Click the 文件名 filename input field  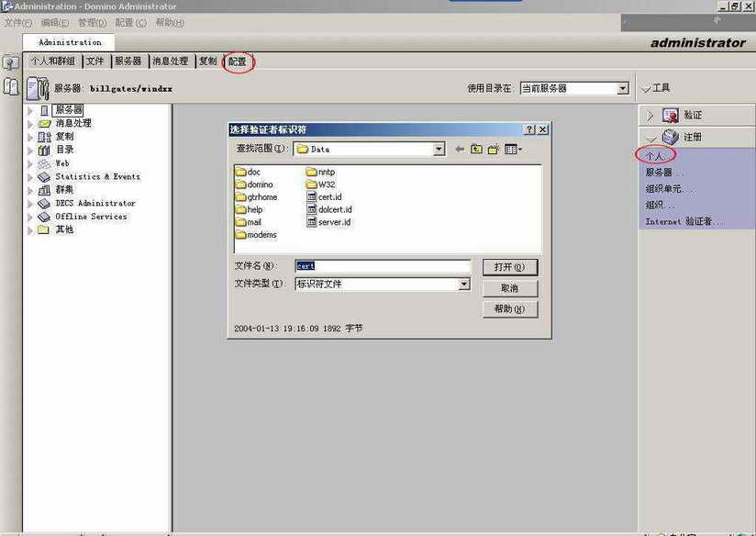383,266
